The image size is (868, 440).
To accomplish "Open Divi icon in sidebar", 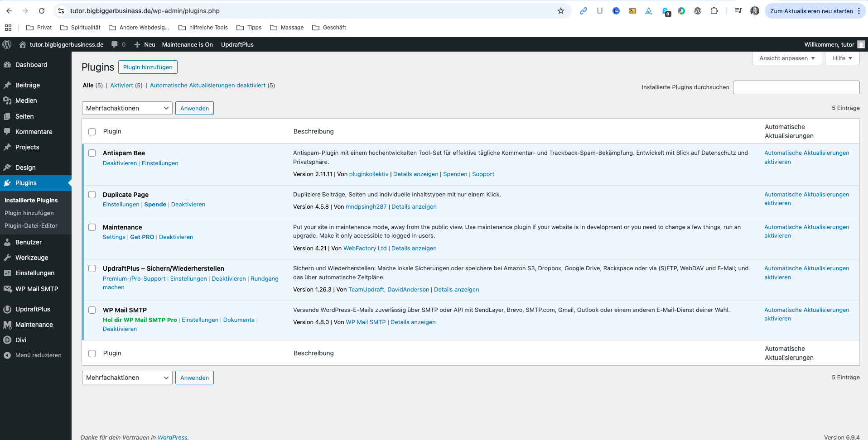I will tap(7, 340).
